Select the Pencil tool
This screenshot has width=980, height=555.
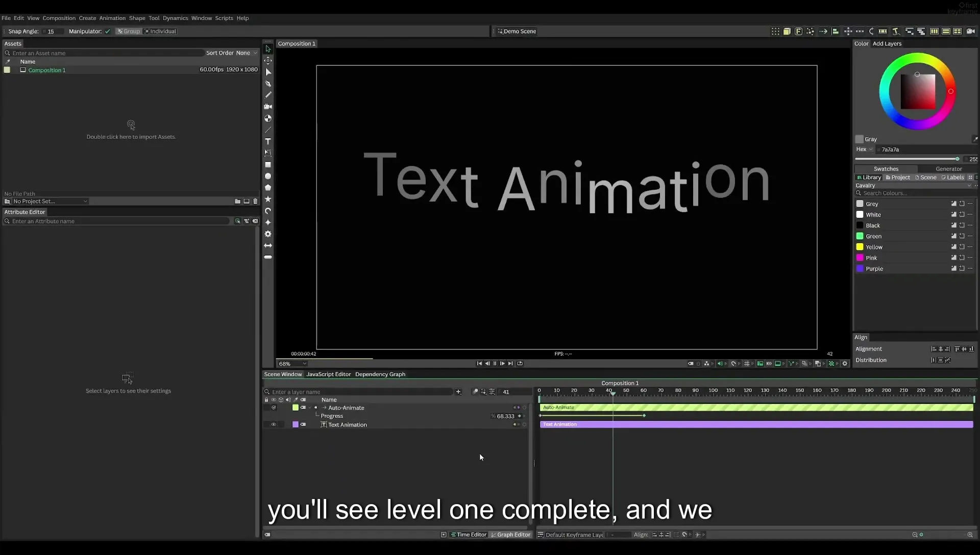tap(268, 95)
